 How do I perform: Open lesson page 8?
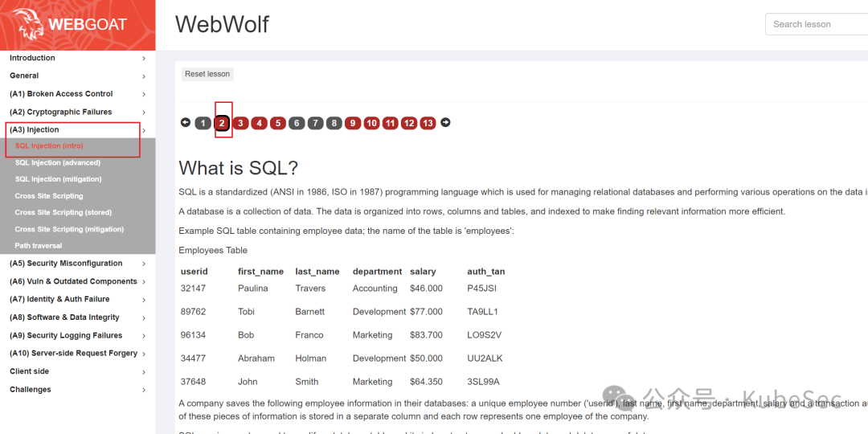coord(334,123)
